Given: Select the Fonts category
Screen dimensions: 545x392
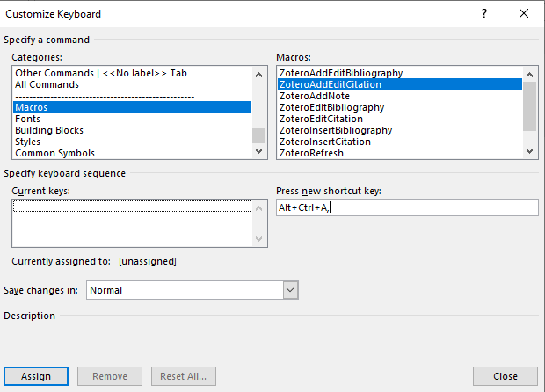Looking at the screenshot, I should pyautogui.click(x=132, y=119).
